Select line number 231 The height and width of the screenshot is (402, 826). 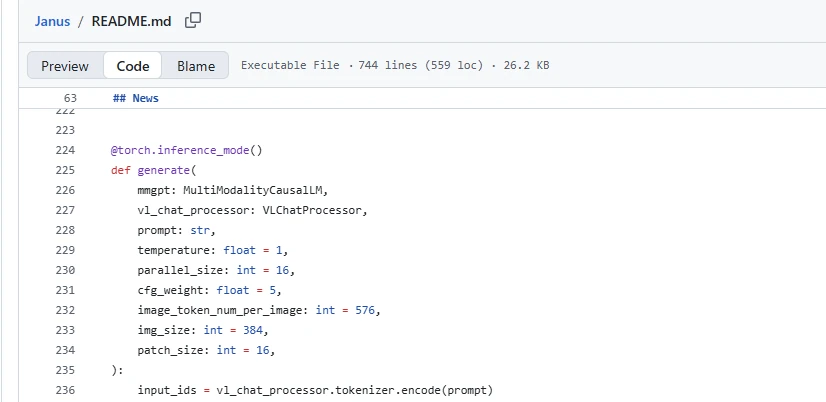(x=65, y=290)
